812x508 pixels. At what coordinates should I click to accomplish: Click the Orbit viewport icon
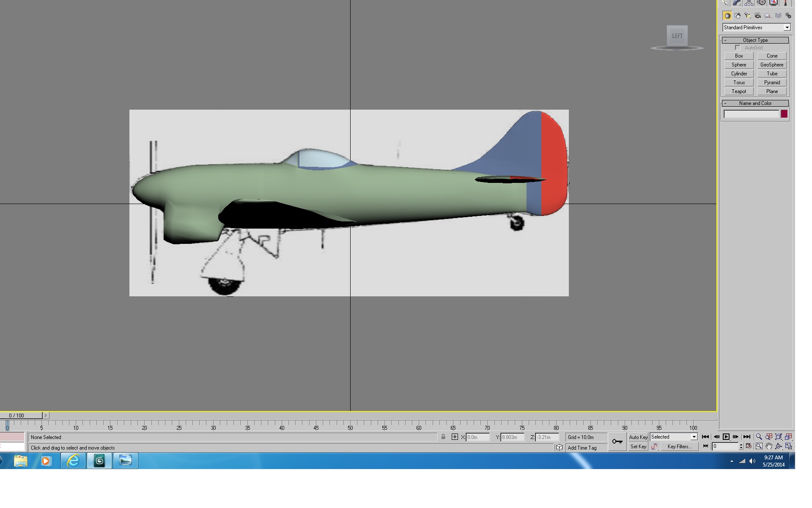pyautogui.click(x=779, y=446)
